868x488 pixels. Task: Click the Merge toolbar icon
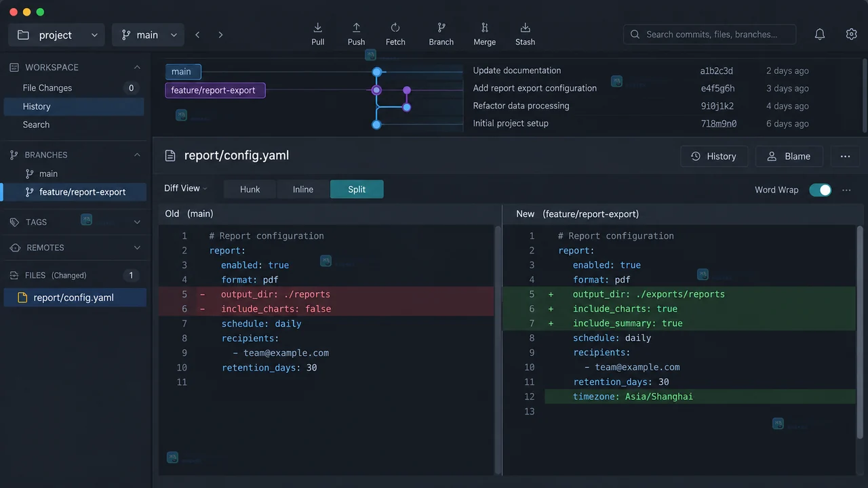[x=484, y=28]
